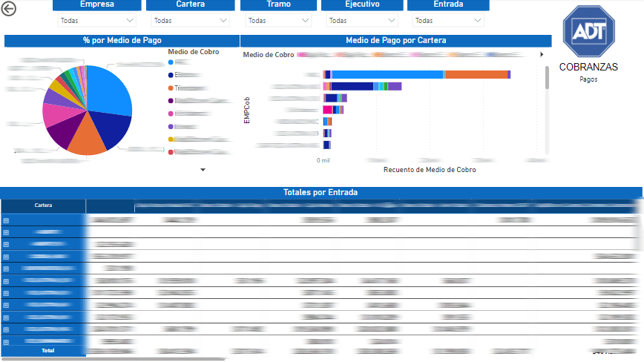Image resolution: width=644 pixels, height=362 pixels.
Task: Expand the third table row plus icon
Action: 6,245
